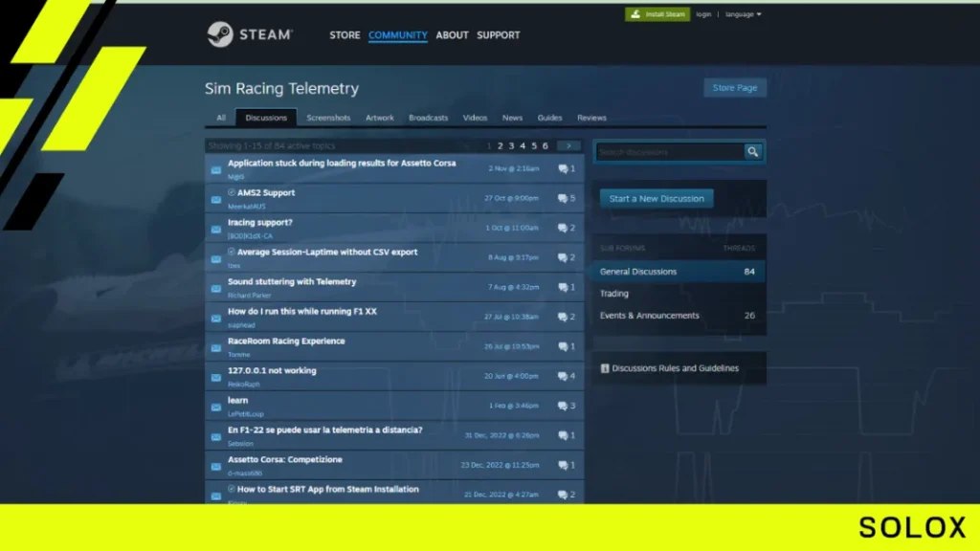980x551 pixels.
Task: Click reply bubble for Assetto Corsa: Competizione
Action: point(563,466)
